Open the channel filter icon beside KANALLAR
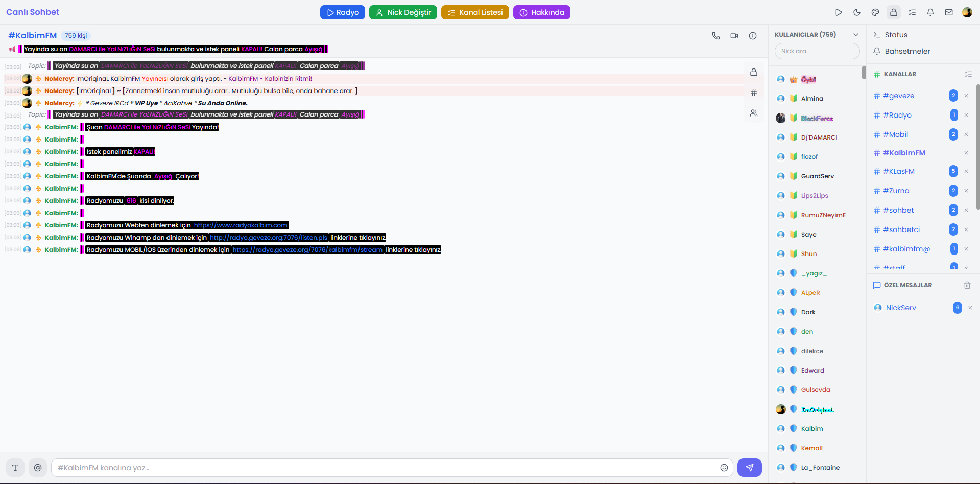This screenshot has width=980, height=484. tap(969, 74)
